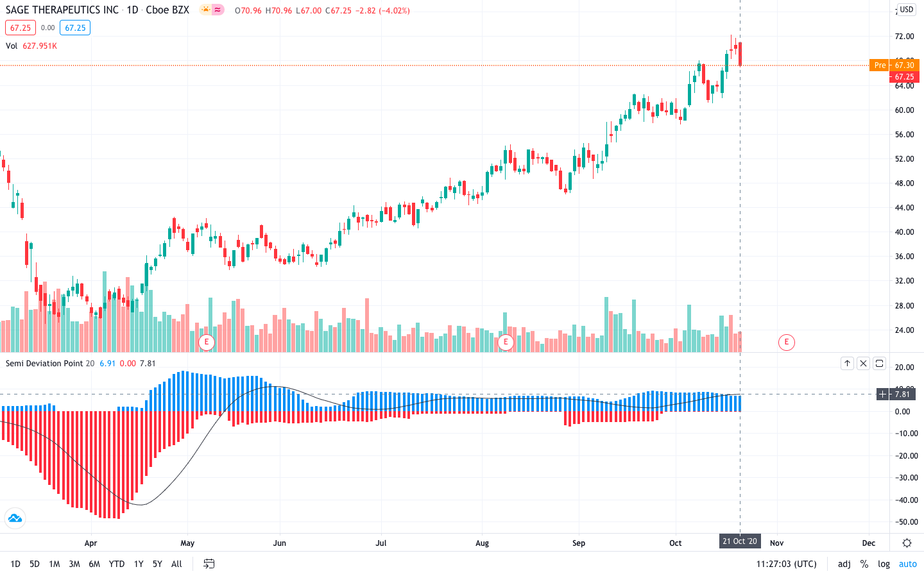Click the pink approximate-data indicator icon
Viewport: 924px width, 576px height.
(218, 10)
